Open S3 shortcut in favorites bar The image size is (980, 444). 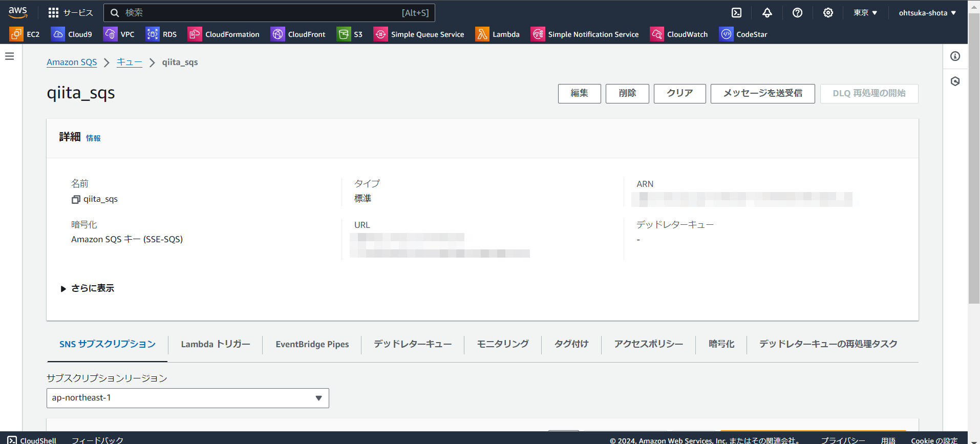pyautogui.click(x=350, y=34)
